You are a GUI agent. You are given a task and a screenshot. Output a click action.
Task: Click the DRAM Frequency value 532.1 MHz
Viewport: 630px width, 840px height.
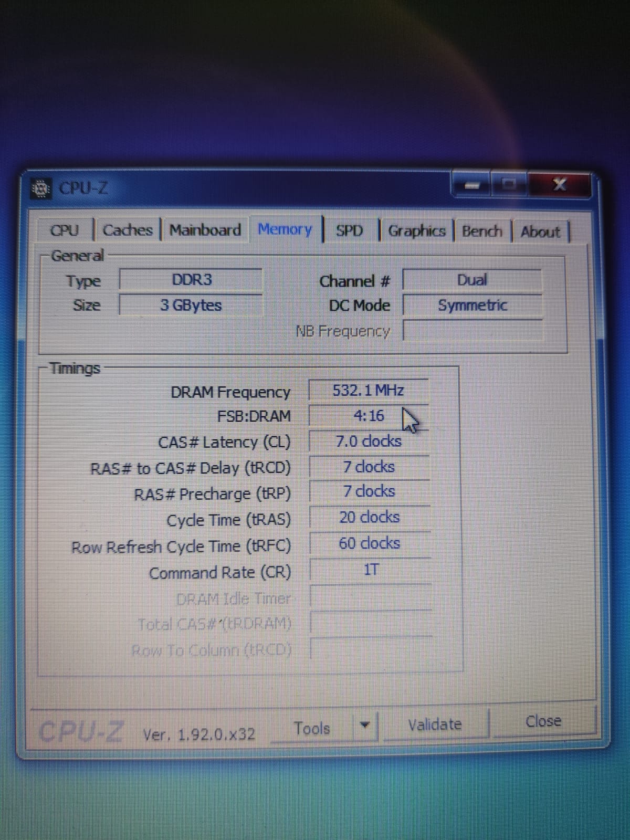coord(369,391)
